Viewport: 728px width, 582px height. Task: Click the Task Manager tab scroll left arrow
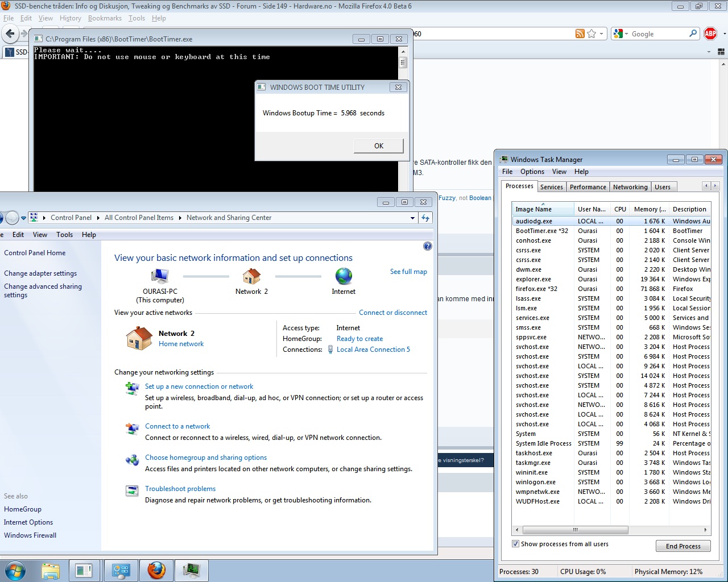(x=706, y=186)
